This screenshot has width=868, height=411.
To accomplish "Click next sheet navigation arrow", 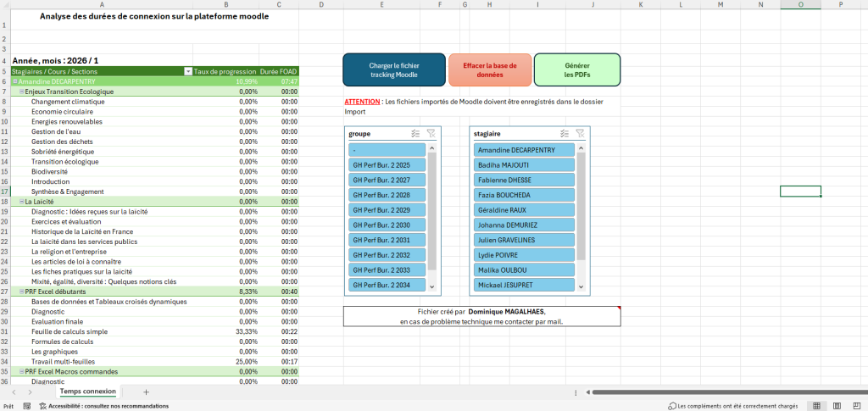I will click(x=30, y=392).
